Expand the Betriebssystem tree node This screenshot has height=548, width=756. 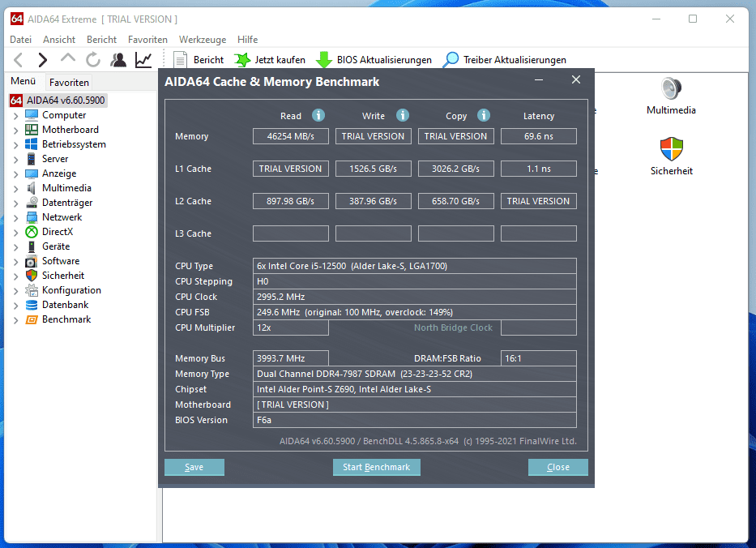coord(15,145)
